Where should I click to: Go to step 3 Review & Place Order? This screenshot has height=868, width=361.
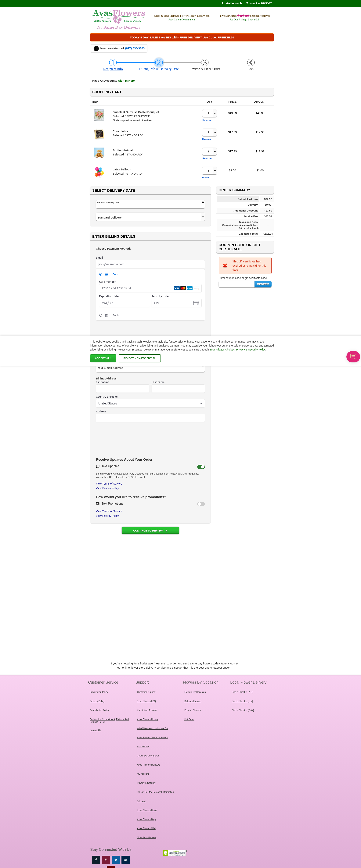click(205, 63)
